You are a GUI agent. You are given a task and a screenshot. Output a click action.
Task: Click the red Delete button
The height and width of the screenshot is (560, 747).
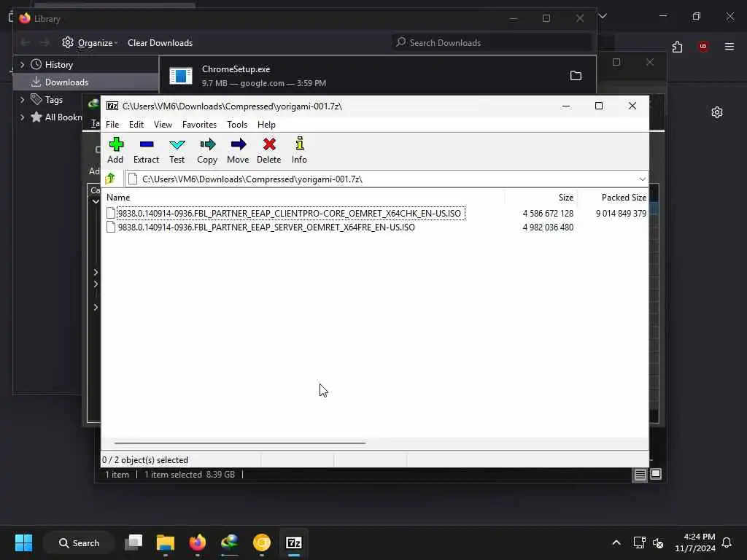(x=269, y=150)
